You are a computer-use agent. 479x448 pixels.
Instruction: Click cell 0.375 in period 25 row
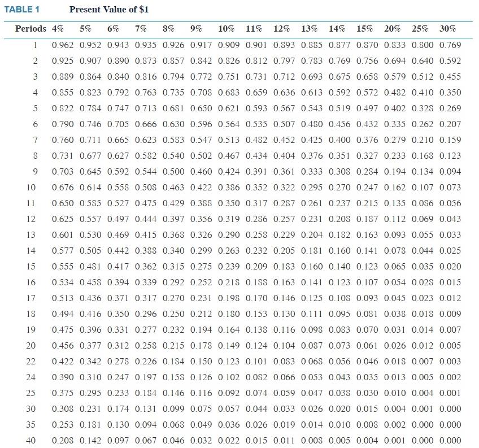63,393
